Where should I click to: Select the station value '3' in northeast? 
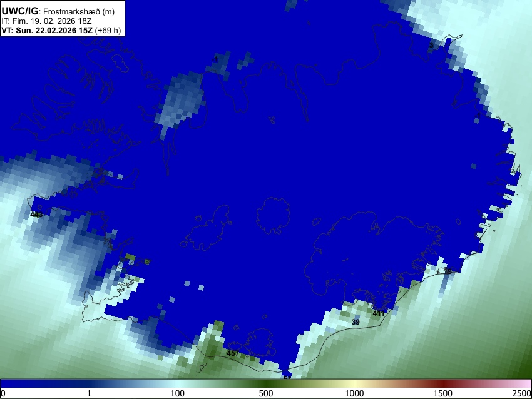click(431, 45)
